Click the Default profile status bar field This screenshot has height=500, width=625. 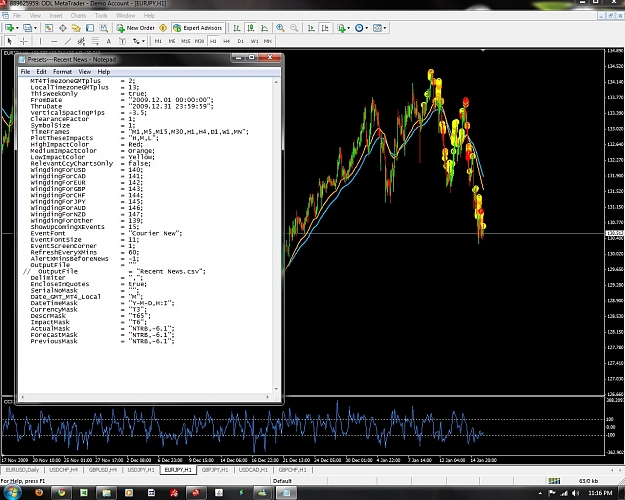[x=283, y=481]
